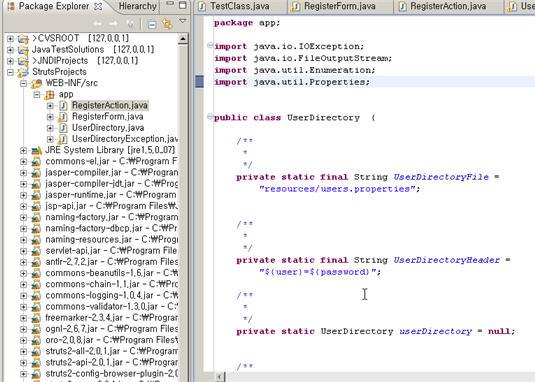Image resolution: width=535 pixels, height=382 pixels.
Task: Open the Package Explorer view menu arrow
Action: [x=183, y=21]
